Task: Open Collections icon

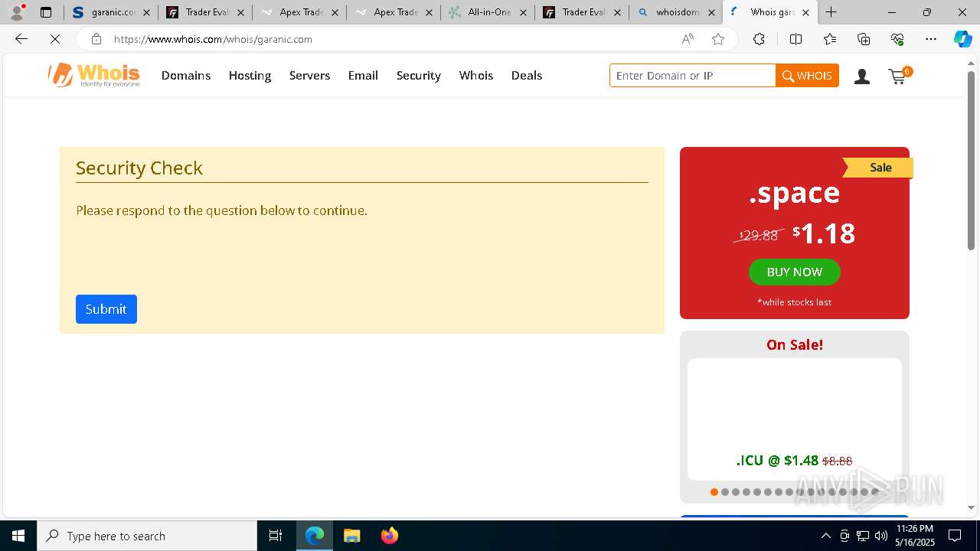Action: (x=864, y=39)
